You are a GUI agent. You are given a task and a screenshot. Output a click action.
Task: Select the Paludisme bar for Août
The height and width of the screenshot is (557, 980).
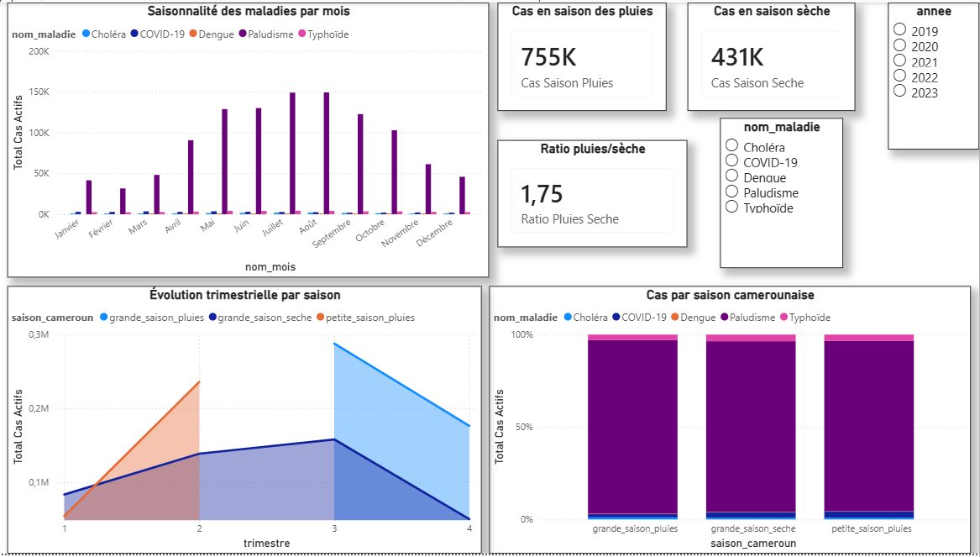[x=327, y=153]
